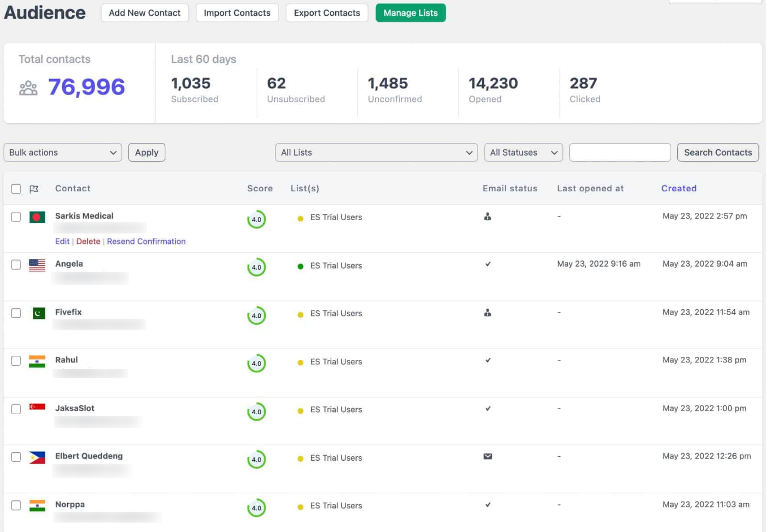Screen dimensions: 766x532
Task: Click the green list dot for Angela
Action: coord(300,266)
